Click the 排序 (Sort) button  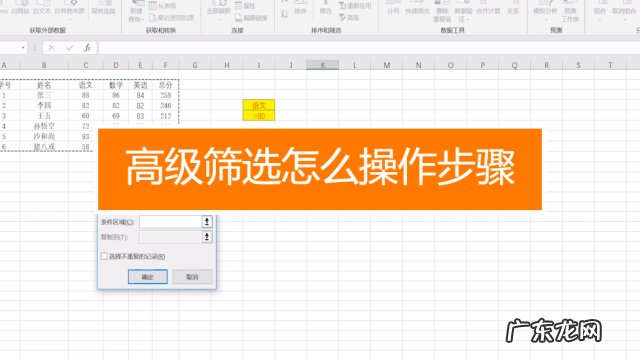coord(300,7)
